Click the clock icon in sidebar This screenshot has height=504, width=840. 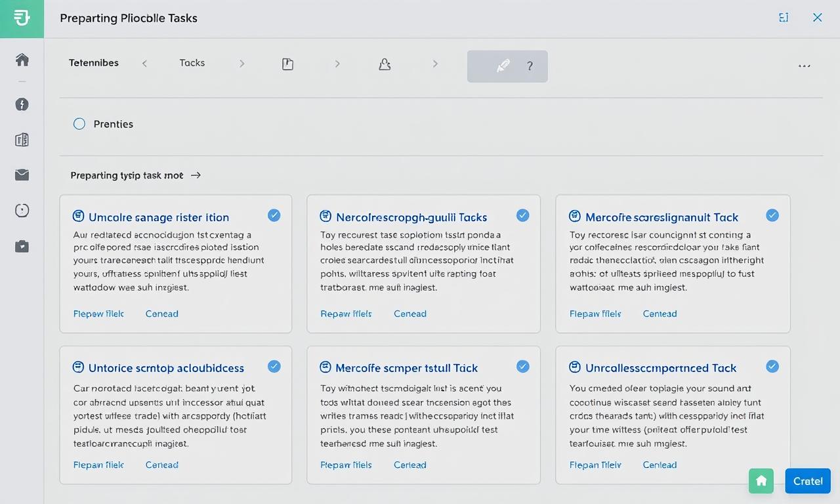coord(22,210)
